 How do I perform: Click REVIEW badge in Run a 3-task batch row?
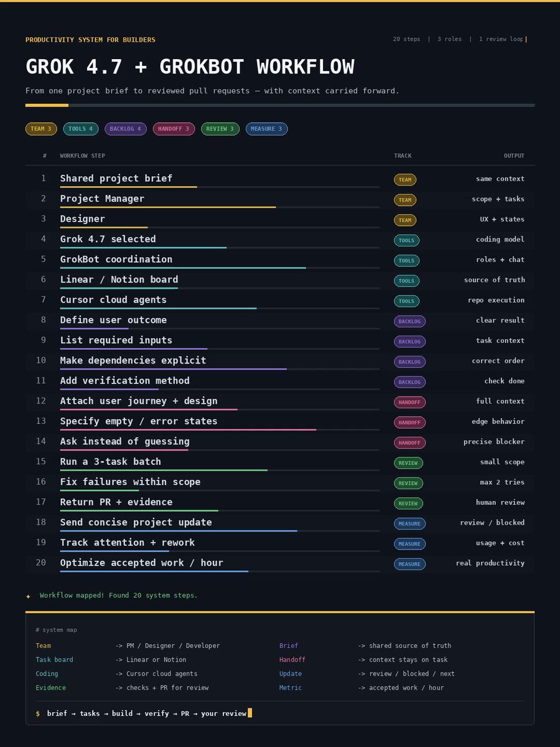408,463
